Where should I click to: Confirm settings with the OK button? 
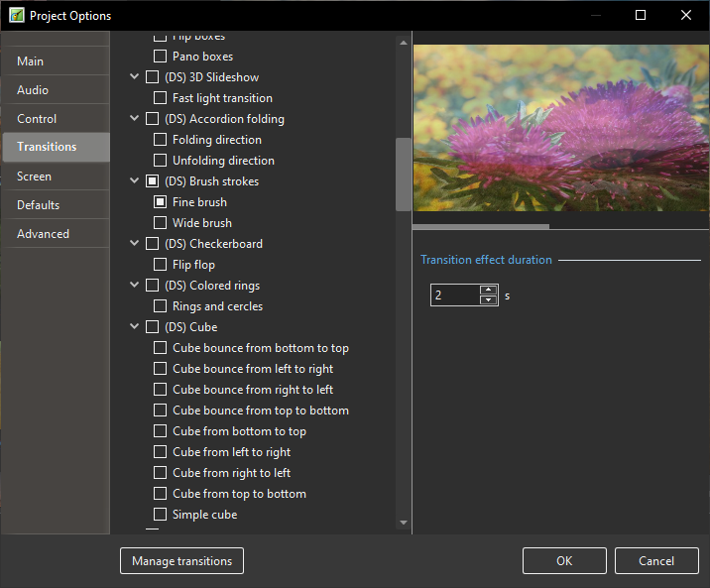564,561
